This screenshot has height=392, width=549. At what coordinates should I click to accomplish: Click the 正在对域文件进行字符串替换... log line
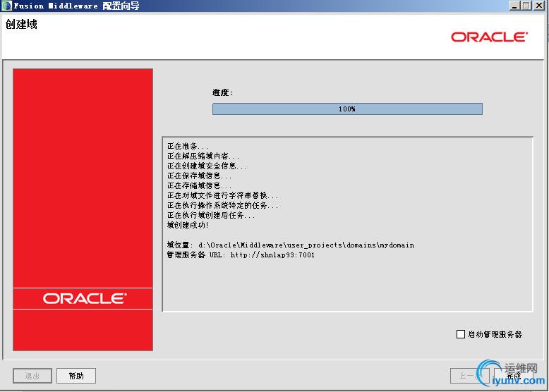pos(223,195)
